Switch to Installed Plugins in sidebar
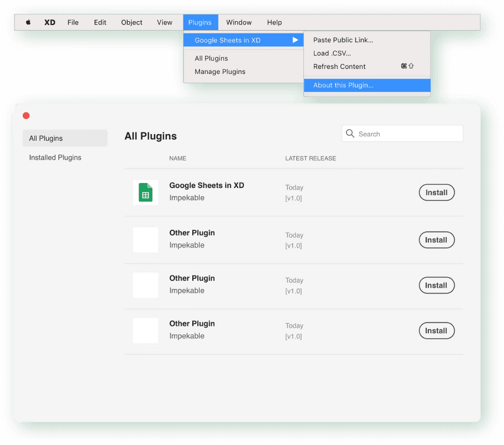 click(x=55, y=157)
